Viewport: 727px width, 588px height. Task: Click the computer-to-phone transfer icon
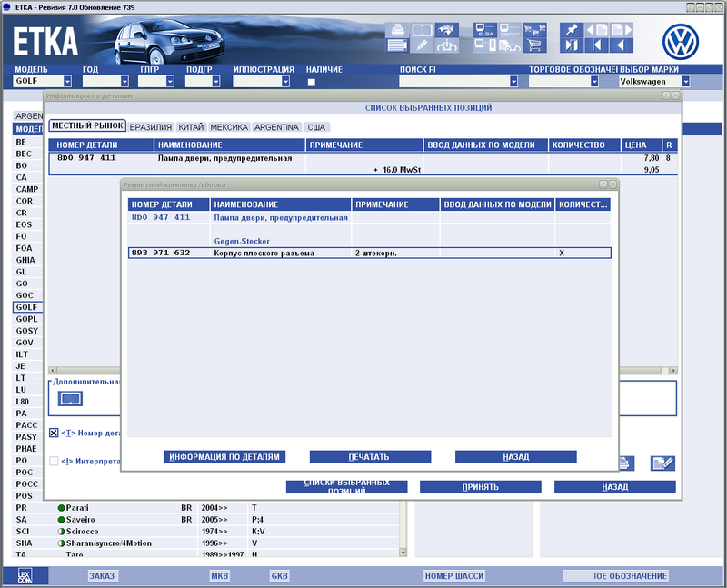pos(485,45)
